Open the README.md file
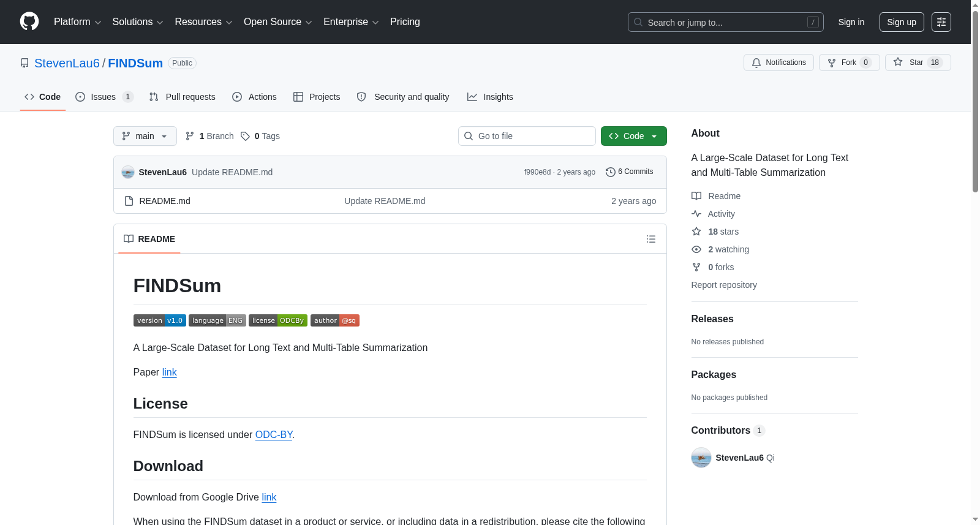 [x=165, y=201]
